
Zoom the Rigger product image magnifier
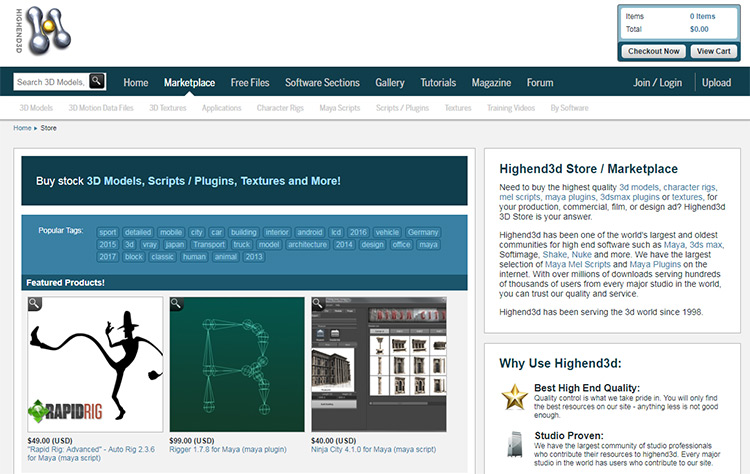176,304
